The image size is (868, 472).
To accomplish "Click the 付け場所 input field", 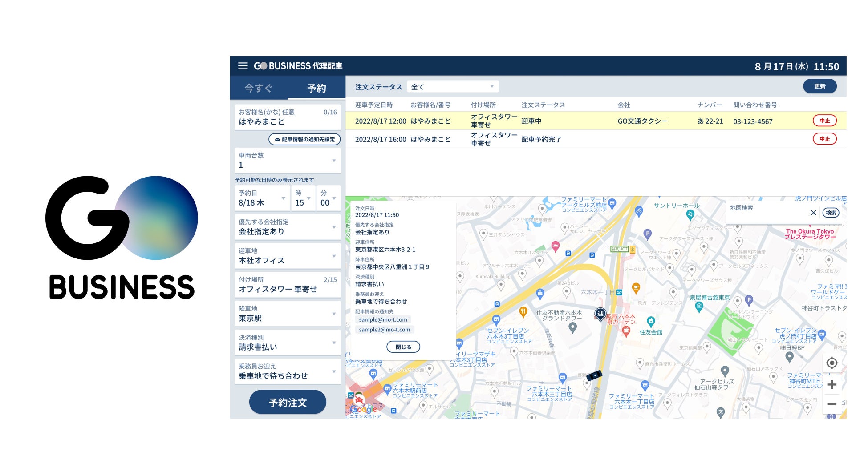I will click(288, 285).
